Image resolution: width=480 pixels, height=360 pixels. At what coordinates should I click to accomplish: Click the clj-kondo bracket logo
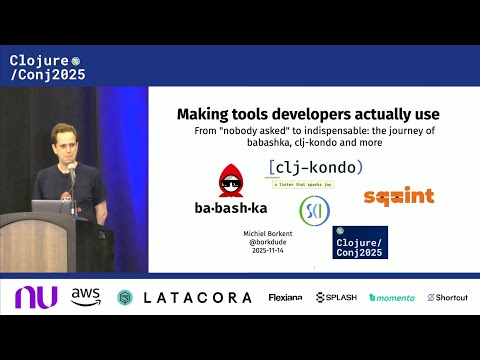316,167
